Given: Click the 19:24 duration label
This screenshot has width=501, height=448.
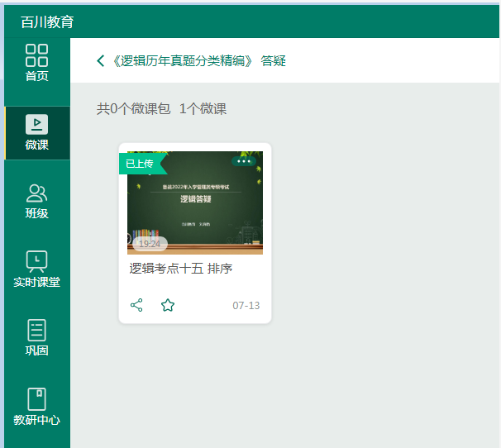Looking at the screenshot, I should tap(150, 244).
